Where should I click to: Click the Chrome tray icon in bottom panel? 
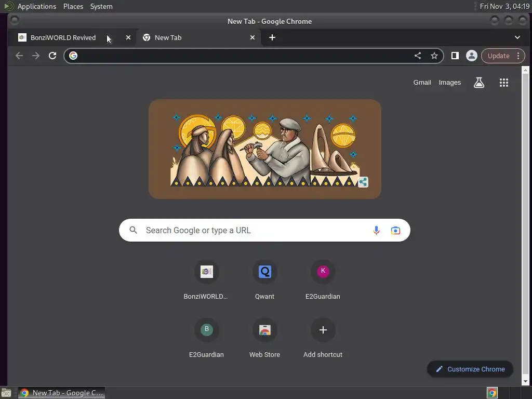[x=492, y=393]
